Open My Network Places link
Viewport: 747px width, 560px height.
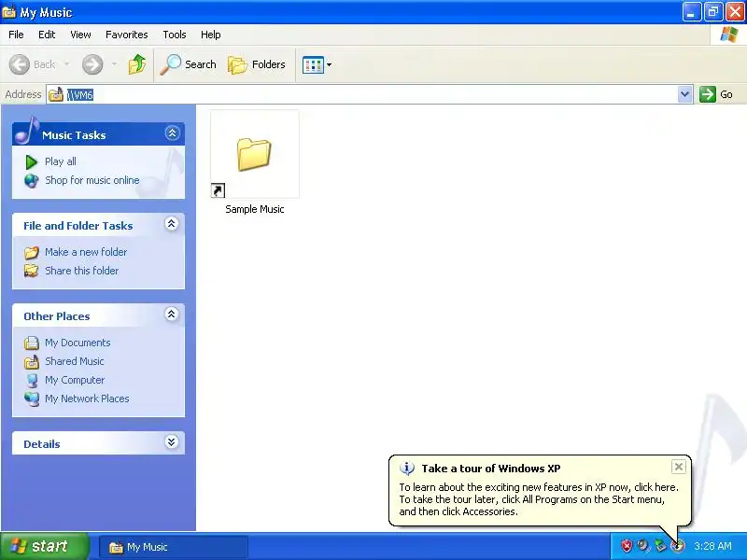click(87, 399)
